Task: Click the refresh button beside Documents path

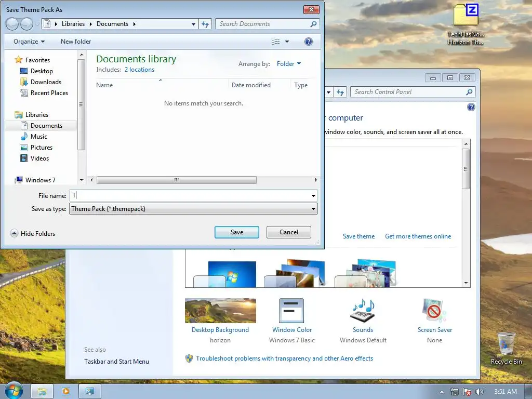Action: click(205, 24)
